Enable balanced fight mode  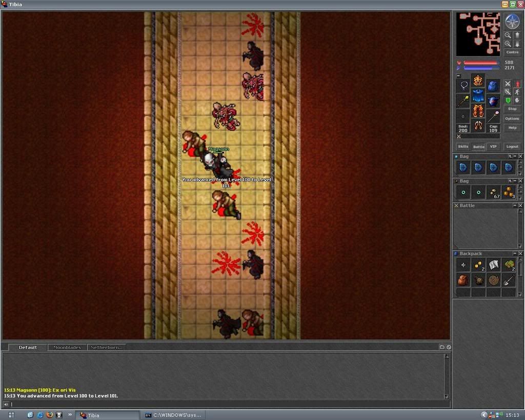(x=508, y=92)
